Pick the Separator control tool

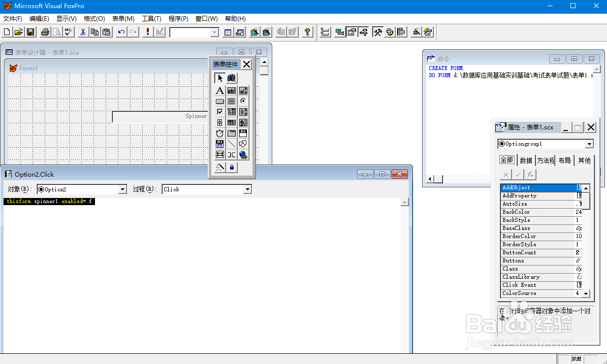click(232, 155)
